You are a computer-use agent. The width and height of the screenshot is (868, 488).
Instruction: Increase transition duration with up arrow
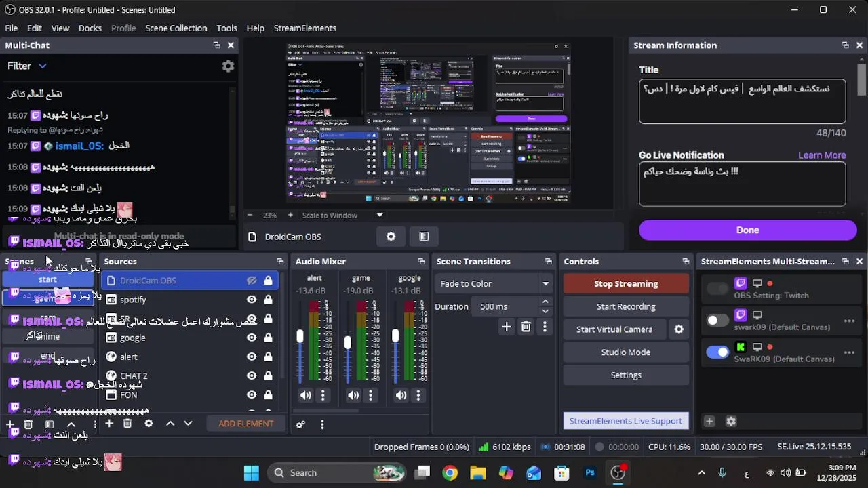545,302
